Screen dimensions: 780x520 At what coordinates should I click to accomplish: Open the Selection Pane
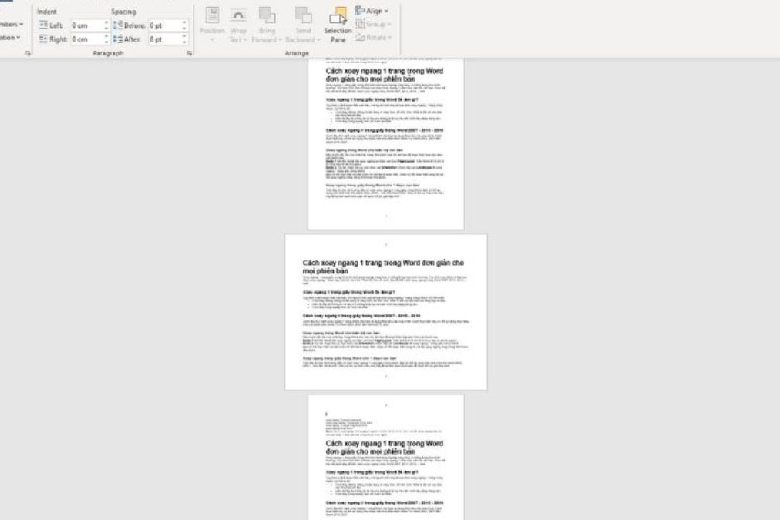click(x=338, y=24)
